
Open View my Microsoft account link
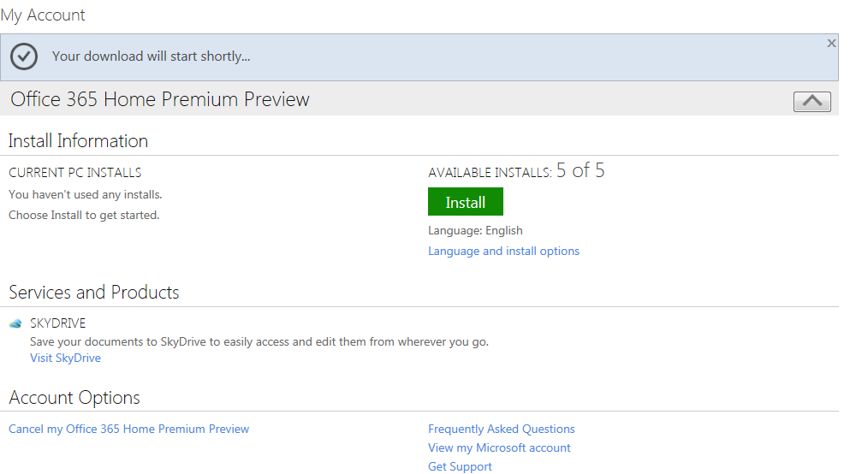click(499, 447)
